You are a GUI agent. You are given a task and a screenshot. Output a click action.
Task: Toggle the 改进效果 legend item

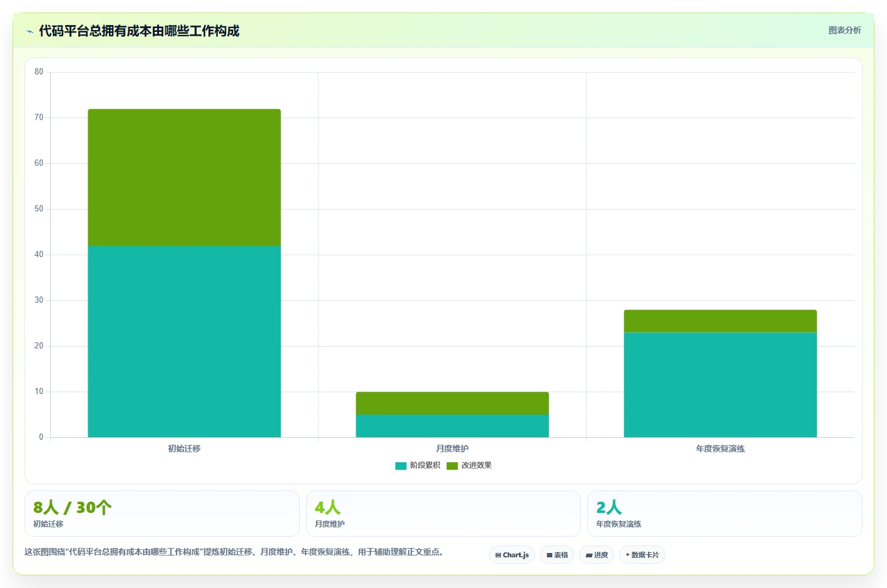(469, 465)
